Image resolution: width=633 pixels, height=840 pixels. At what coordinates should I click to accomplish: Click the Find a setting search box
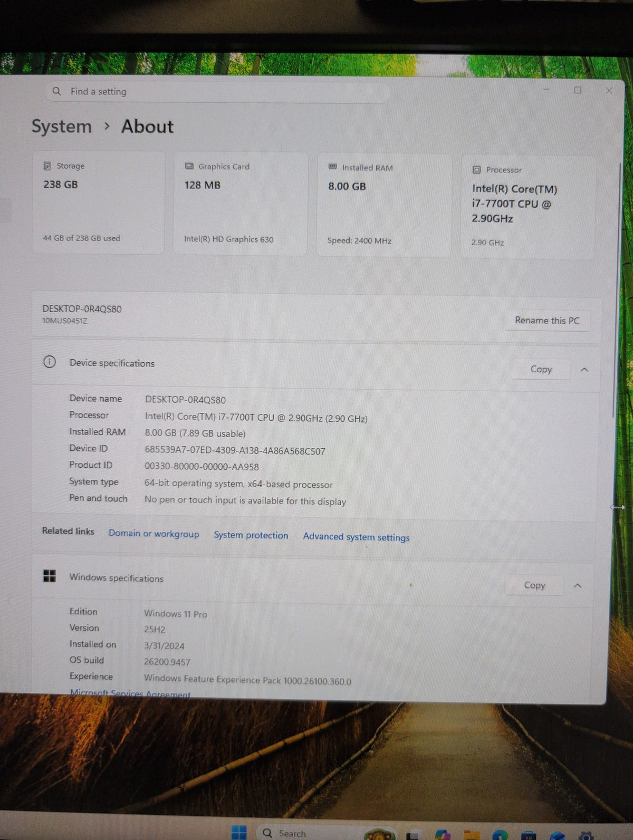pyautogui.click(x=217, y=92)
